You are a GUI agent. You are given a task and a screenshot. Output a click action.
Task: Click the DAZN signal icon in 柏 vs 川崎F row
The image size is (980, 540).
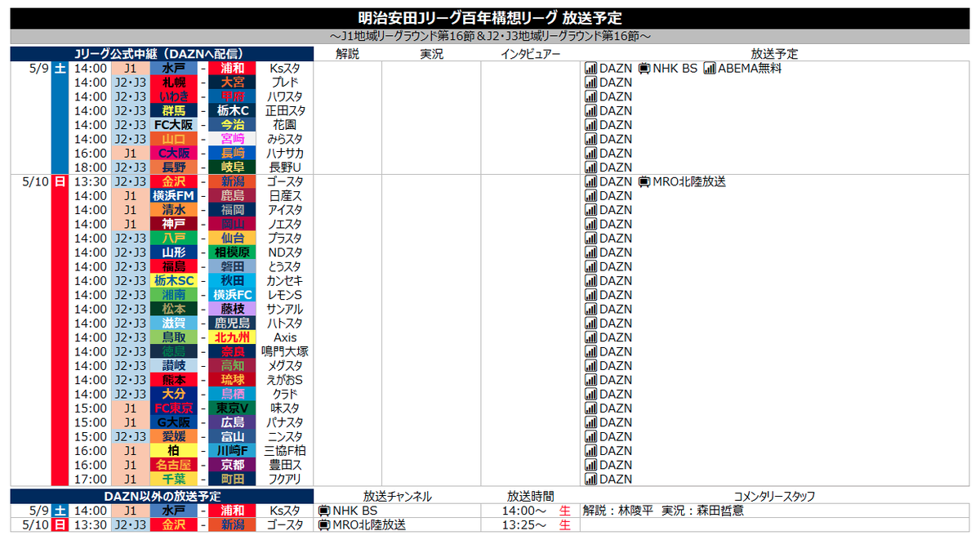(x=590, y=451)
